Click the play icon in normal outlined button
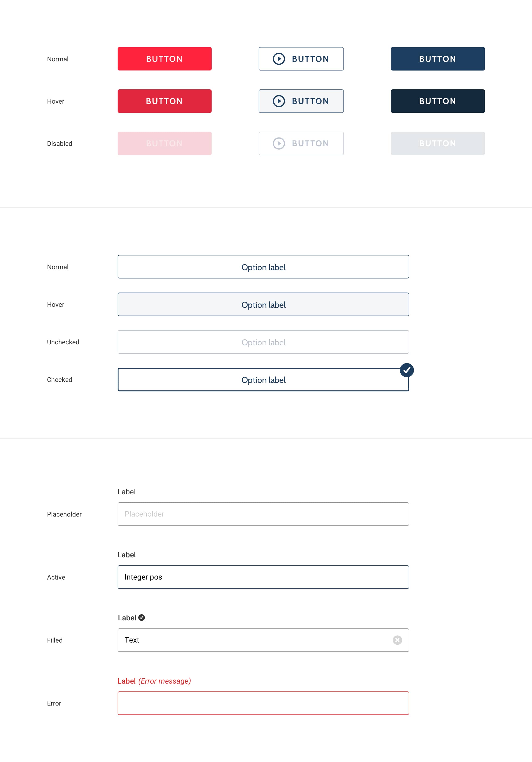This screenshot has height=762, width=532. (x=279, y=59)
